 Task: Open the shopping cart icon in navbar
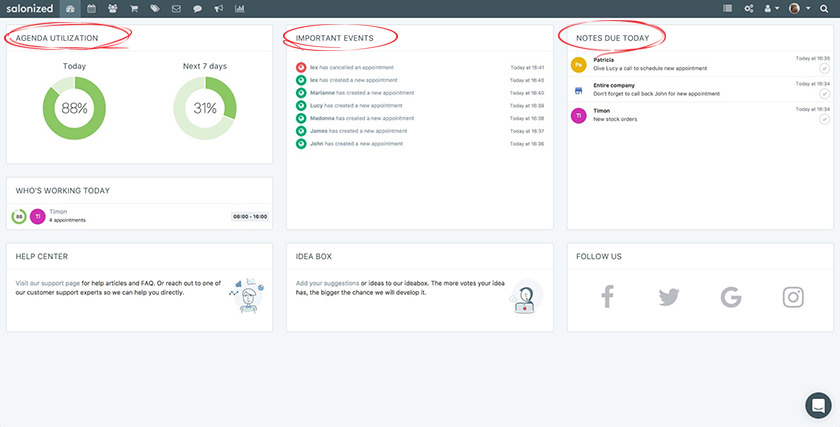(x=134, y=9)
